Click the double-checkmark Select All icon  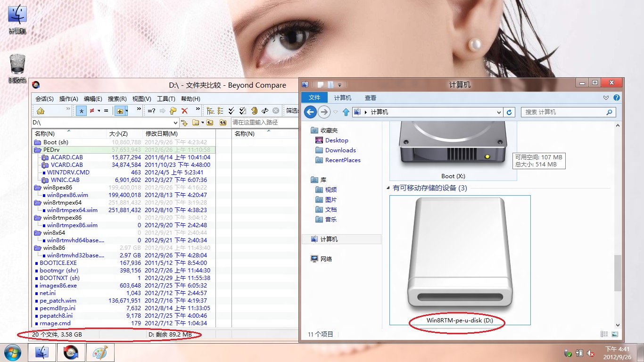(x=231, y=111)
